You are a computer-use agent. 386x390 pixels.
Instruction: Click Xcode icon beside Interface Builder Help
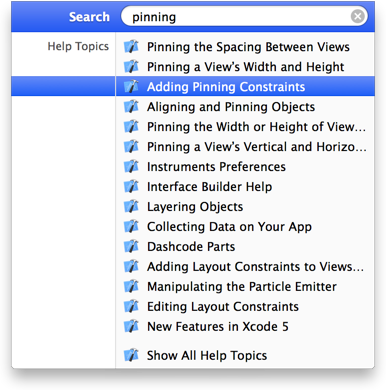(131, 187)
